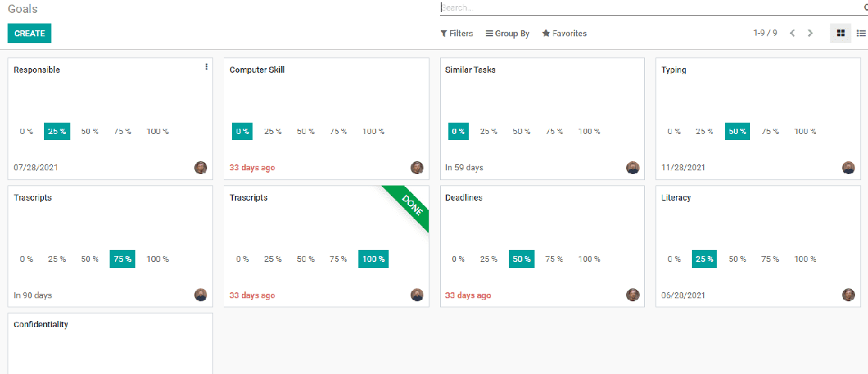The width and height of the screenshot is (868, 374).
Task: Go to next page arrow
Action: pos(810,33)
